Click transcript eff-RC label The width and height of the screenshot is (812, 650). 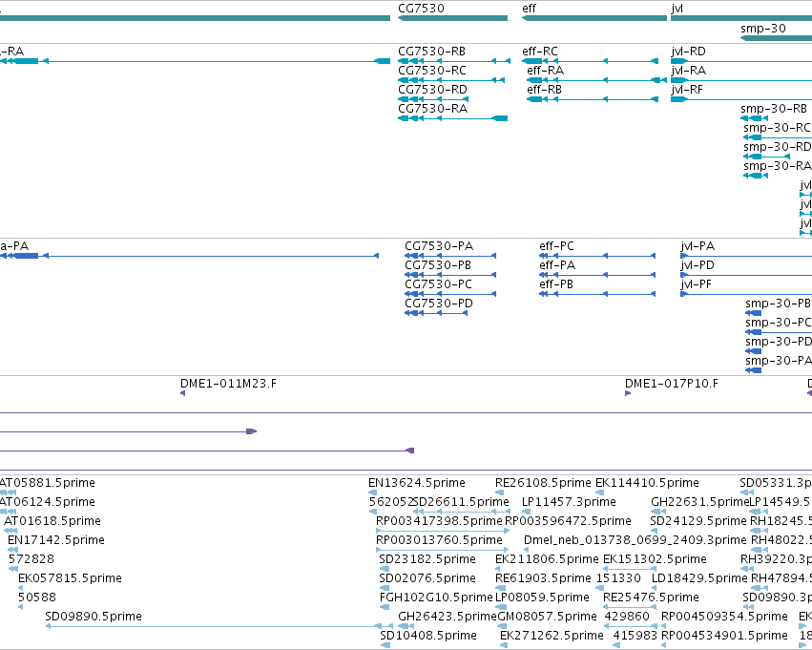540,52
